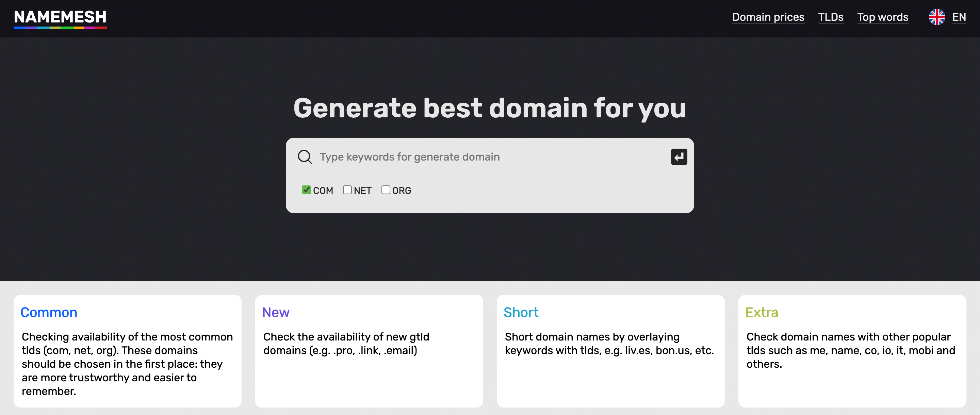The width and height of the screenshot is (980, 415).
Task: Go to the TLDs page
Action: click(x=831, y=17)
